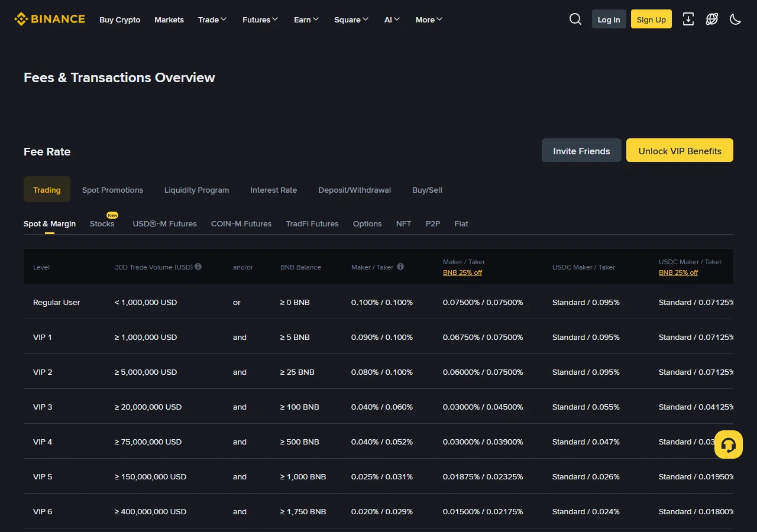Click the VIP 4 level cell

point(43,442)
